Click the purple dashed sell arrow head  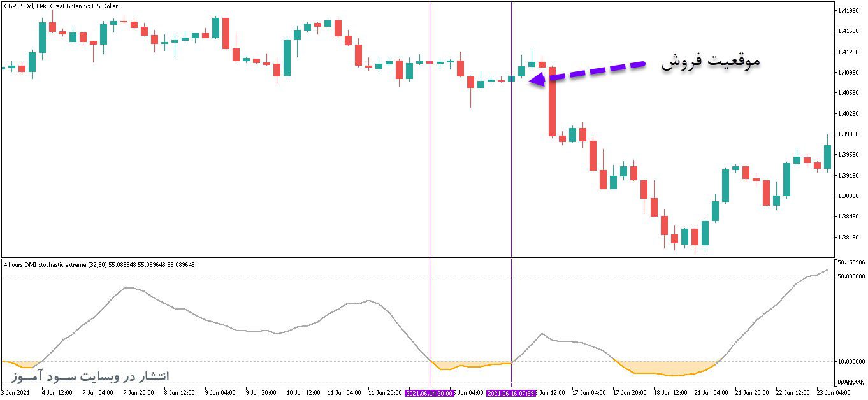pyautogui.click(x=537, y=79)
